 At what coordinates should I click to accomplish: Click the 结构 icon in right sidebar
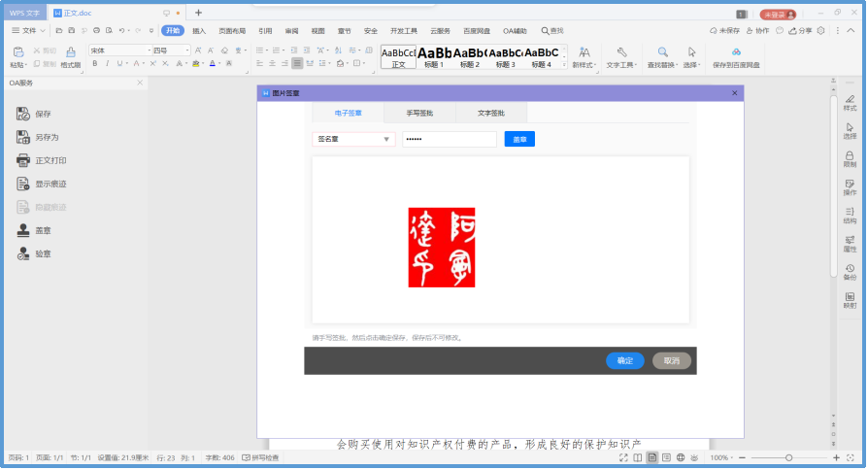pos(850,212)
